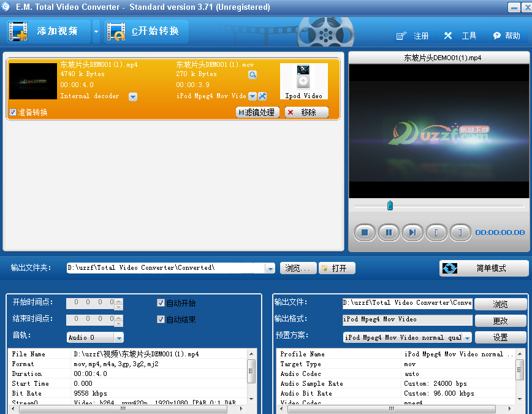Step to next frame in preview
This screenshot has height=414, width=532.
click(x=412, y=232)
